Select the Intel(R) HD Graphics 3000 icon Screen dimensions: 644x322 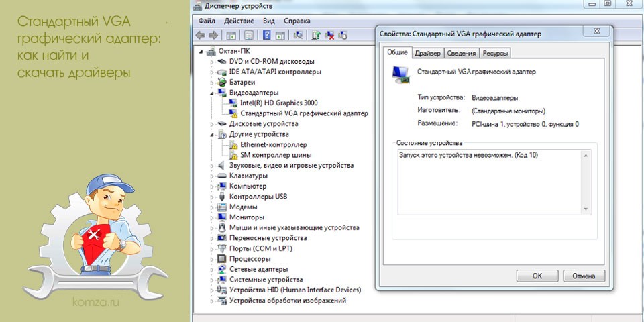click(x=233, y=103)
